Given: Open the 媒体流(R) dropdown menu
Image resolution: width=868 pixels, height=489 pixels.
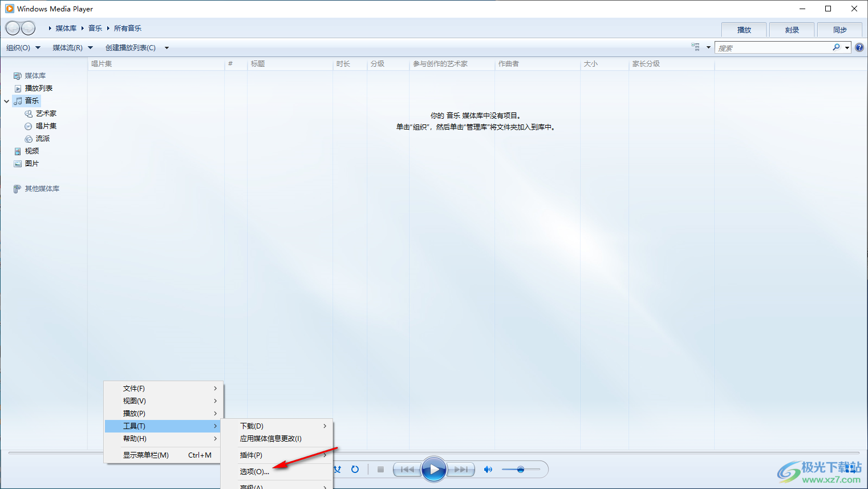Looking at the screenshot, I should coord(72,48).
